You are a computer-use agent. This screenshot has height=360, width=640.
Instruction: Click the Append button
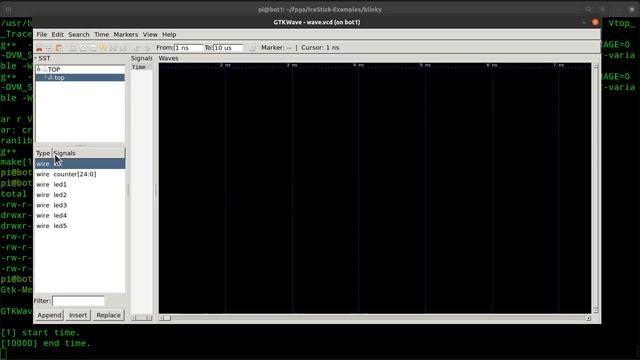(x=49, y=315)
